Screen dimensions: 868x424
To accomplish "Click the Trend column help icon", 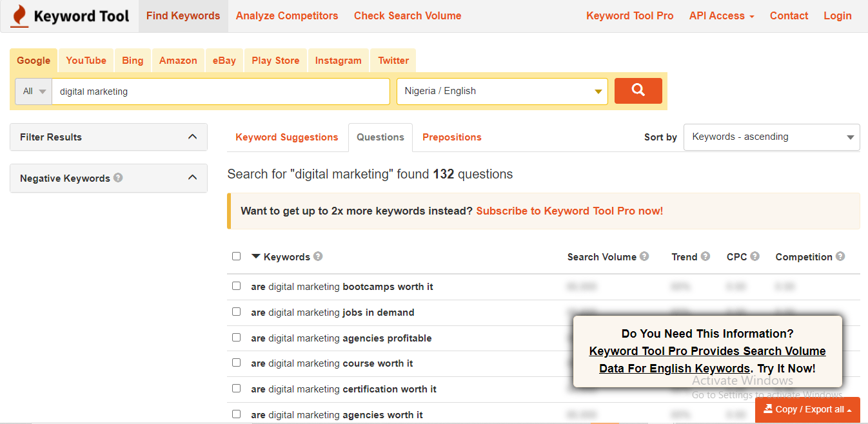I will click(705, 256).
